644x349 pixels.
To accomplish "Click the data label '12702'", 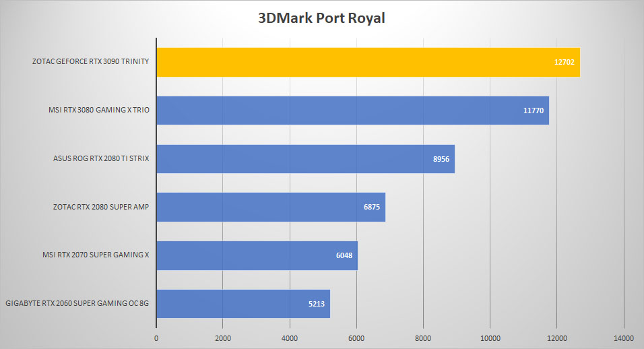I will tap(564, 62).
